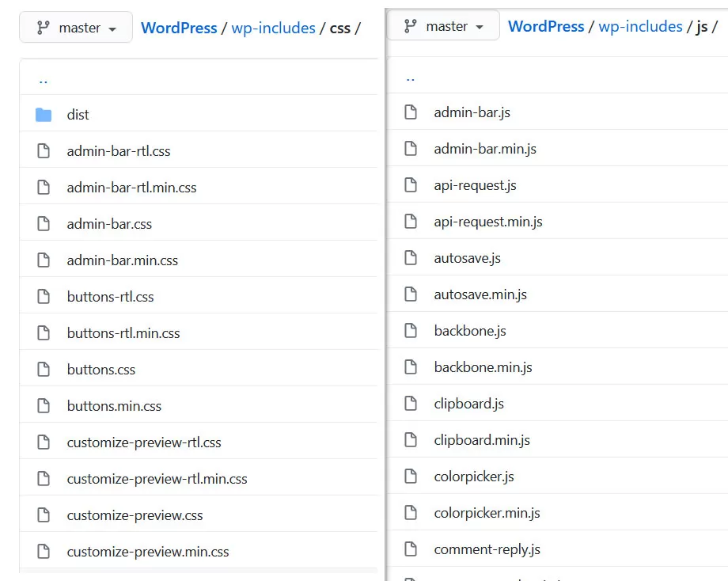Screen dimensions: 728x581
Task: Open customize-preview-rtl.min.css file
Action: click(x=157, y=479)
